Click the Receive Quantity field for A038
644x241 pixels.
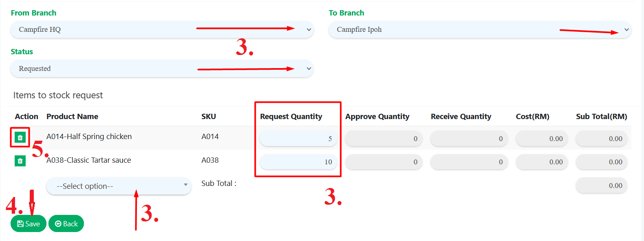pos(469,161)
